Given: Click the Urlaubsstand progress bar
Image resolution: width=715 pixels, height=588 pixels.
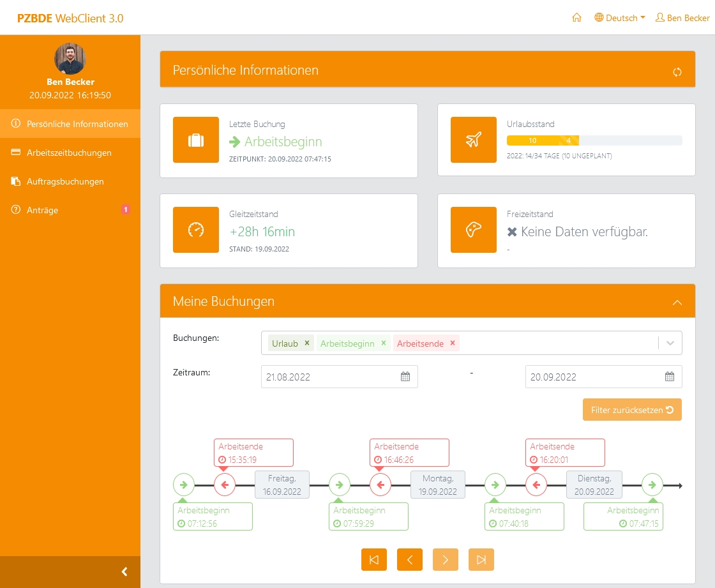Looking at the screenshot, I should (594, 140).
